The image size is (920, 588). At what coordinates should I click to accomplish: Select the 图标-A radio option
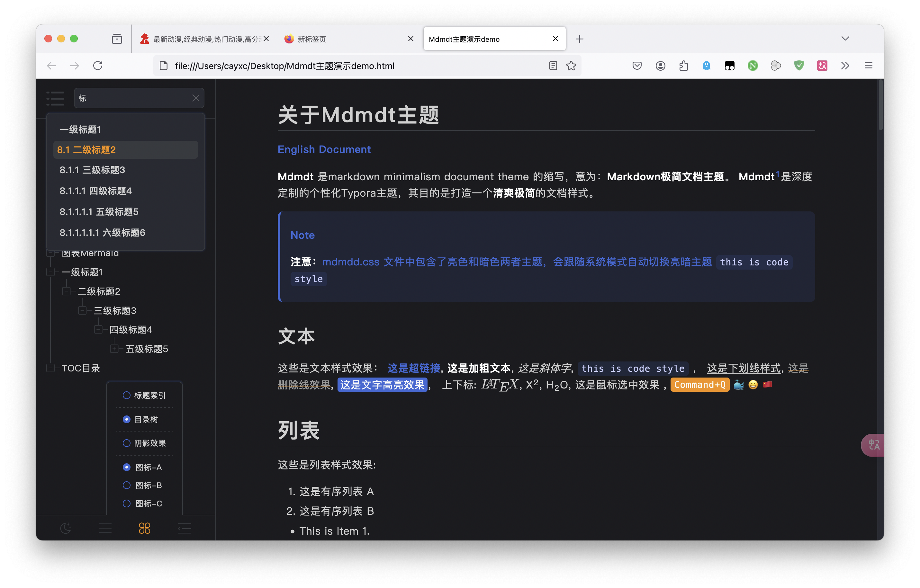click(126, 467)
